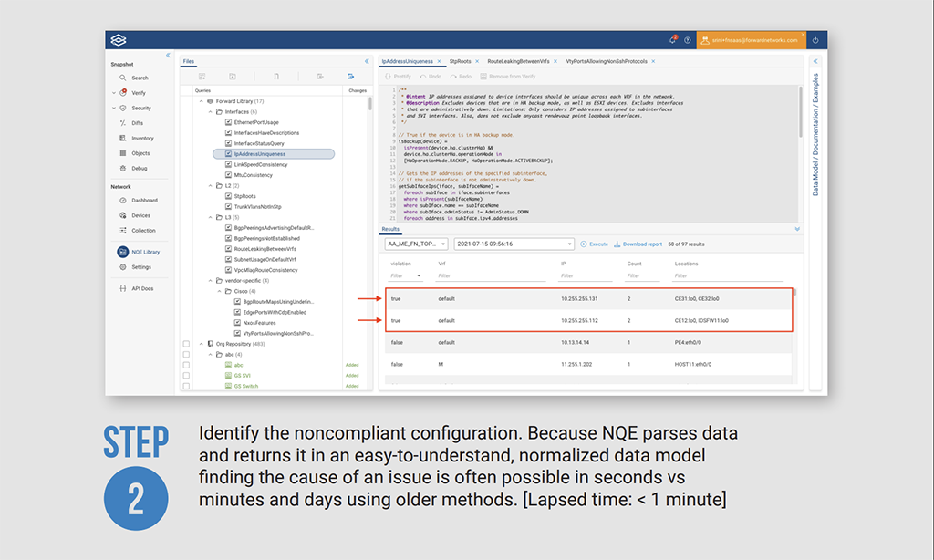Collapse the L3 folder
The width and height of the screenshot is (934, 560).
(211, 217)
